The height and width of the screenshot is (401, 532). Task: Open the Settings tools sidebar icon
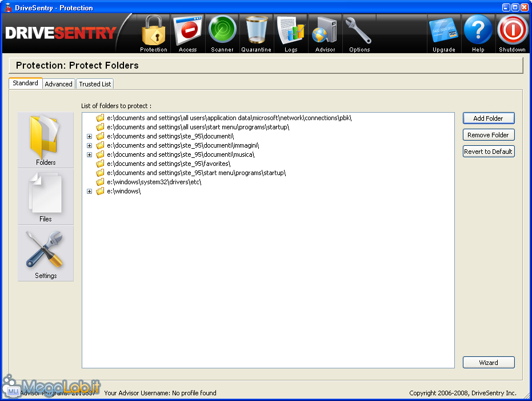tap(46, 253)
